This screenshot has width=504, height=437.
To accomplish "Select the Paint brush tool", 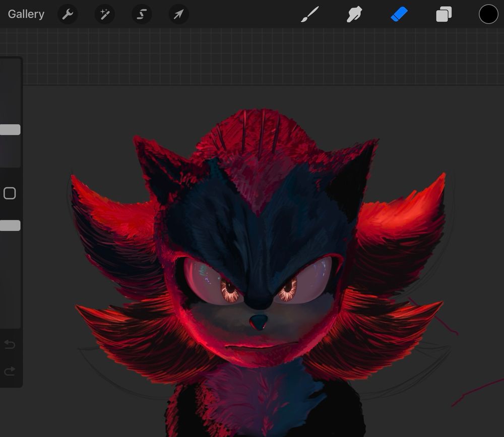I will [x=310, y=14].
